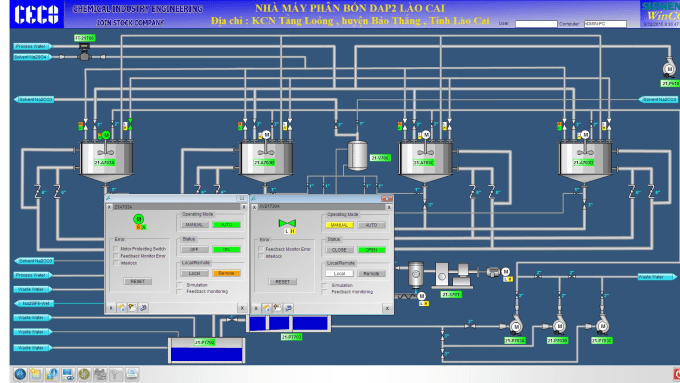This screenshot has height=383, width=680.
Task: Set valve status to CLOSE
Action: pyautogui.click(x=339, y=250)
